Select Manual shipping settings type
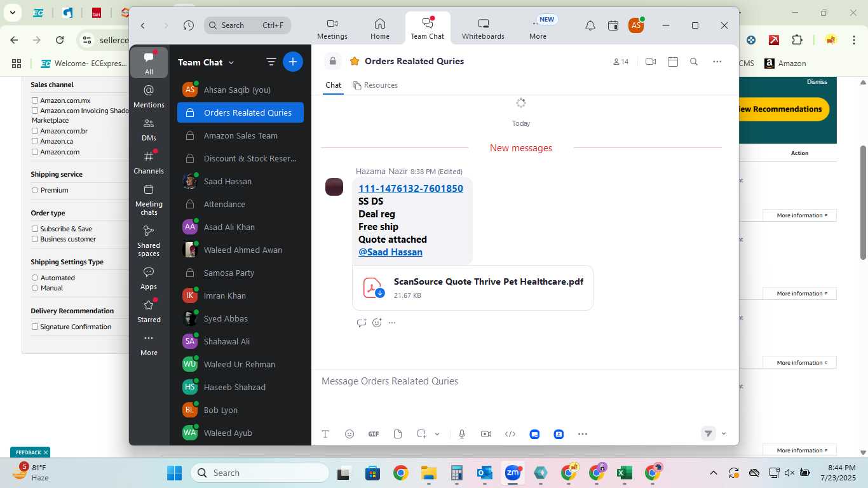The height and width of the screenshot is (488, 868). click(35, 288)
